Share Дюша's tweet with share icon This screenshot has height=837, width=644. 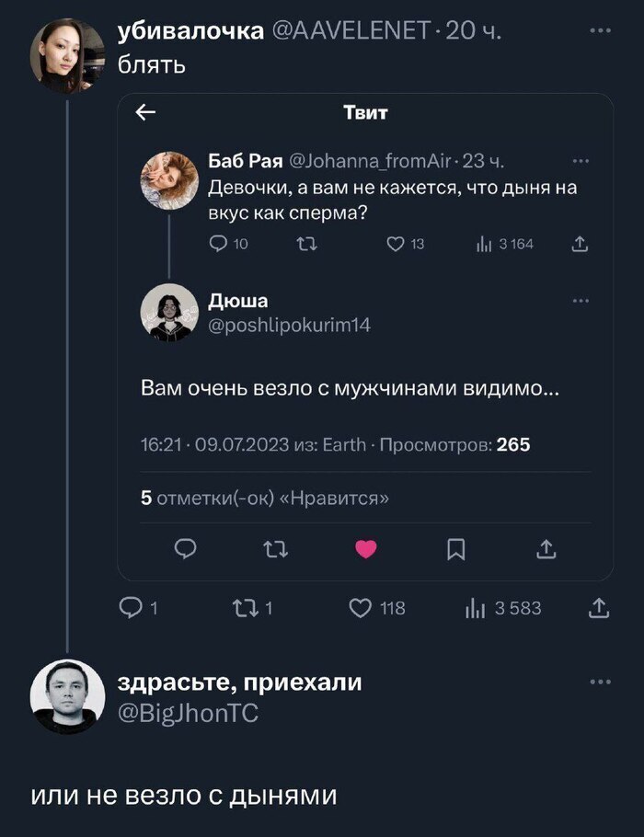coord(545,549)
